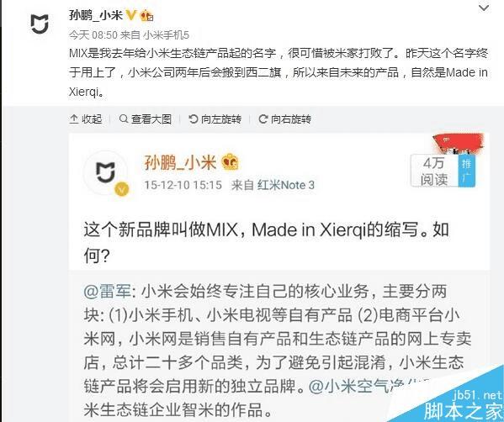Click the 小米手机5 source link
This screenshot has width=504, height=422.
pos(166,34)
